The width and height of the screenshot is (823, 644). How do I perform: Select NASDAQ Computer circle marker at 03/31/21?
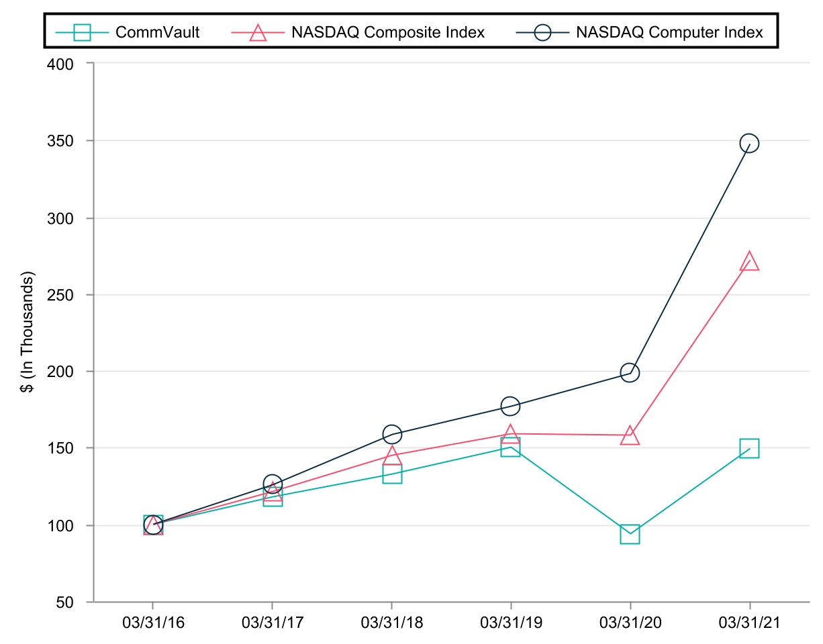click(749, 144)
